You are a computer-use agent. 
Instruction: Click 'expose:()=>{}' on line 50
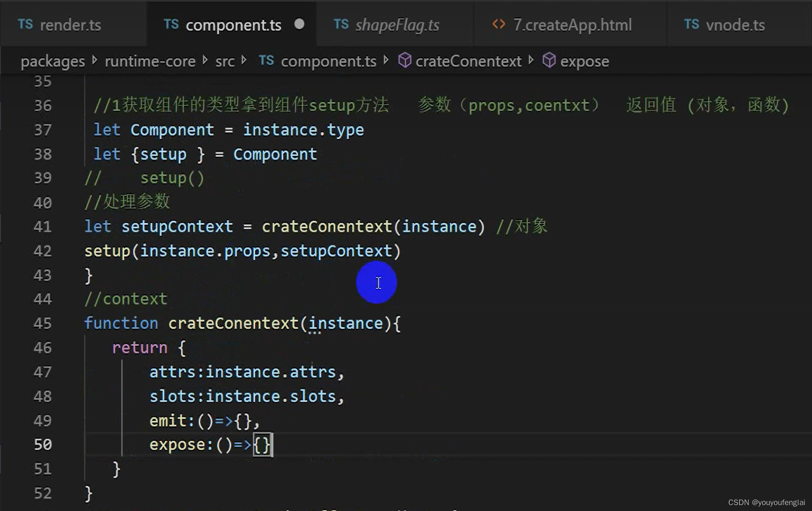pos(210,445)
